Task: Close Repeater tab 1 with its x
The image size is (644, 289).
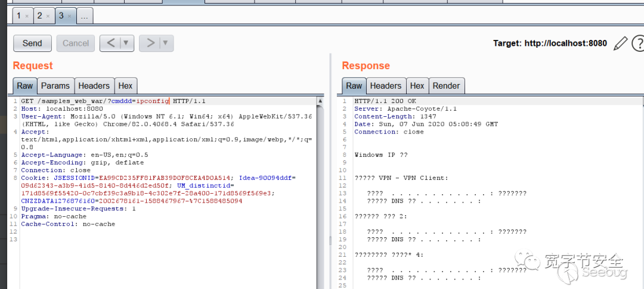Action: [x=27, y=16]
